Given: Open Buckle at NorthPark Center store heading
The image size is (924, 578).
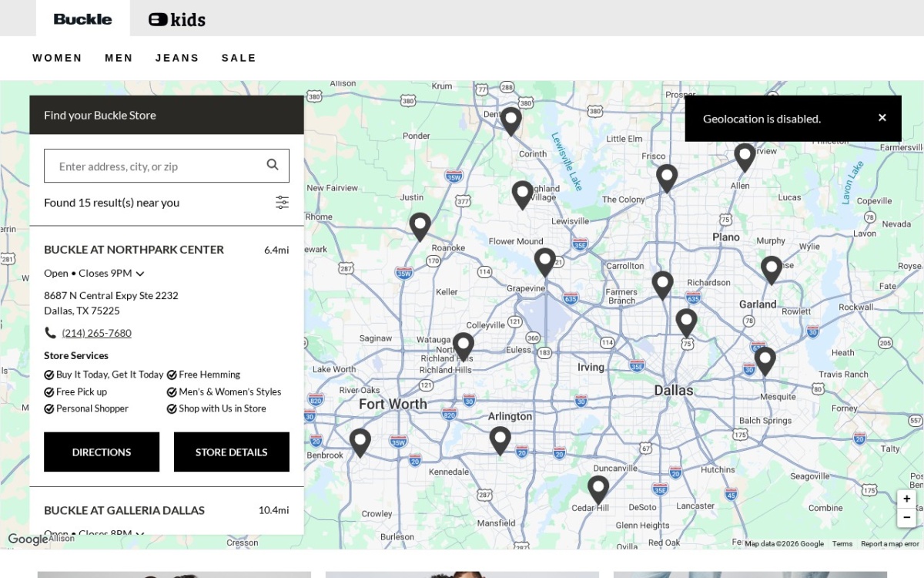Looking at the screenshot, I should pos(134,250).
